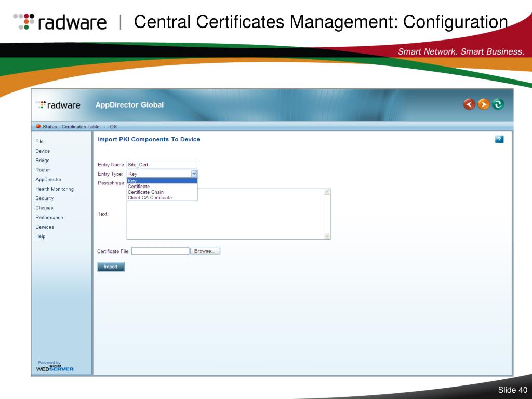Select Key in the Entry Type list

162,181
